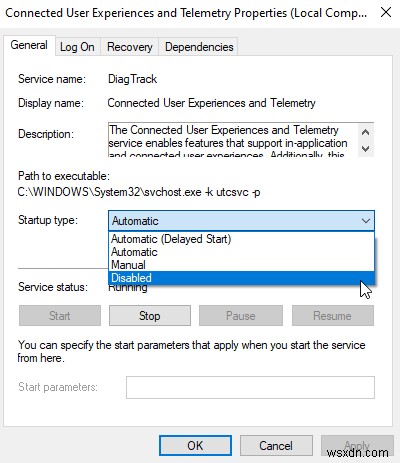Cancel the properties dialog

point(276,445)
